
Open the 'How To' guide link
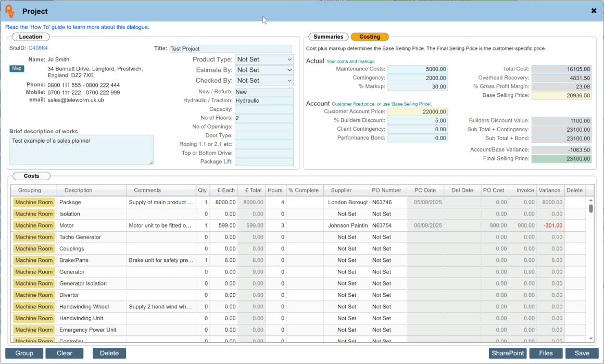pyautogui.click(x=77, y=27)
